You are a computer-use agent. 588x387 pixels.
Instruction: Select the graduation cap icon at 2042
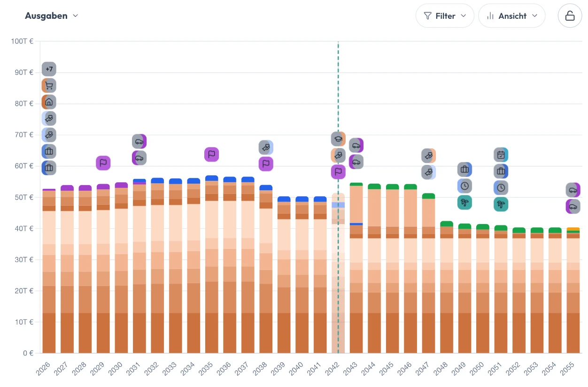tap(338, 139)
